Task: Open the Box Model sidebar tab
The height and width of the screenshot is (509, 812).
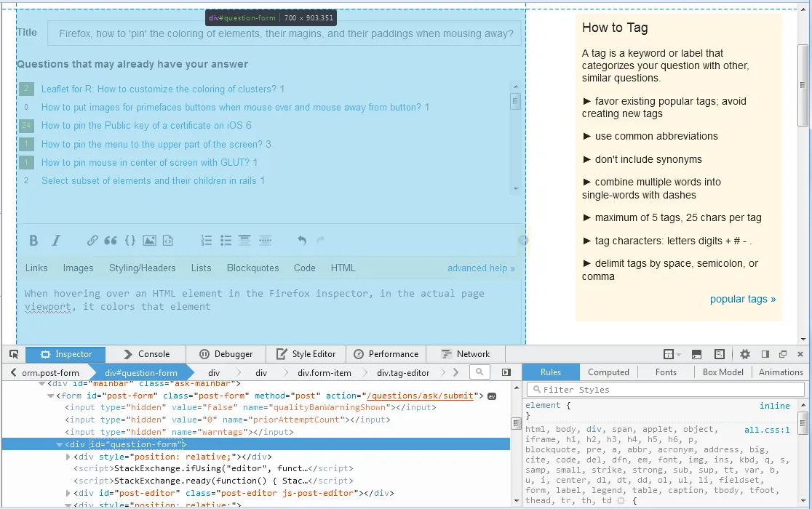Action: [x=723, y=372]
